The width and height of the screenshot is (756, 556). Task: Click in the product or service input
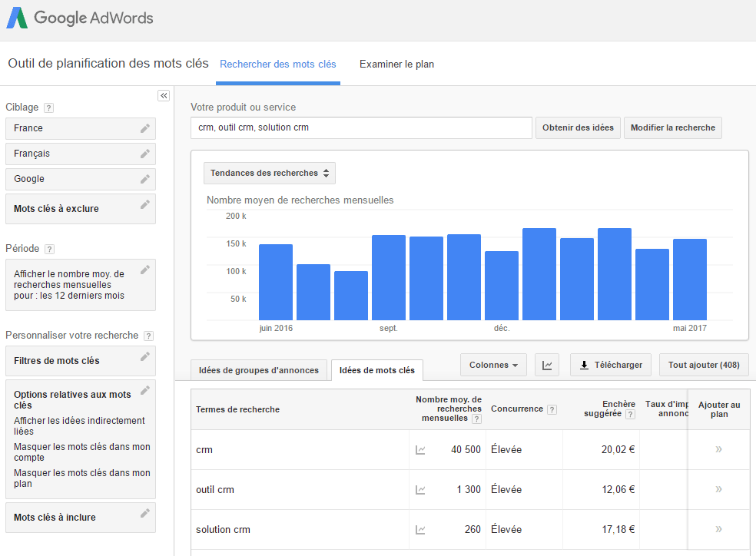point(361,127)
